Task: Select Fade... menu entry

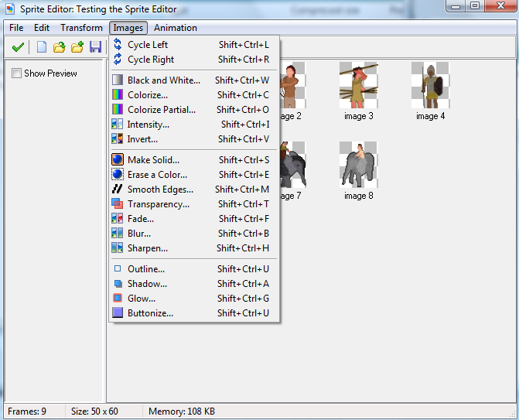Action: click(194, 219)
